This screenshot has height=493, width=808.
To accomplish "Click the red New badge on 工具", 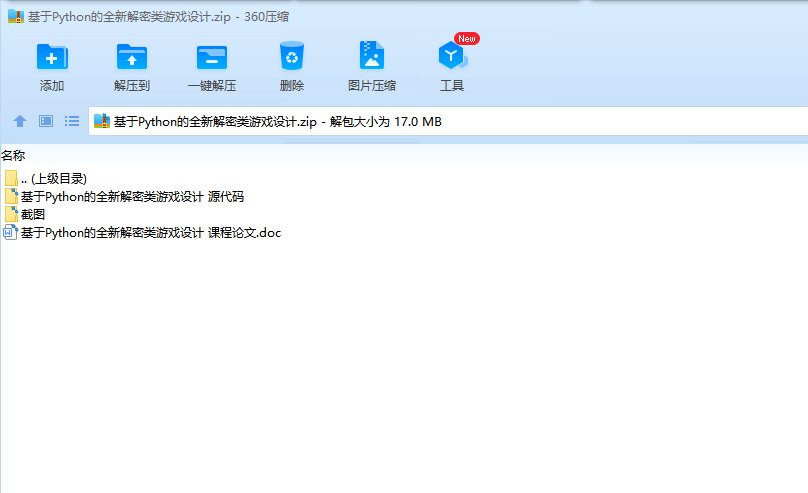I will coord(467,39).
